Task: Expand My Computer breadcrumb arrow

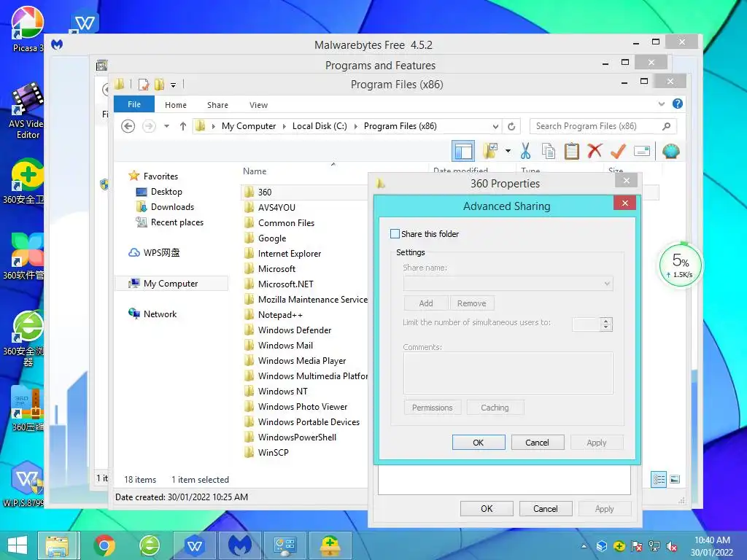Action: pyautogui.click(x=285, y=126)
